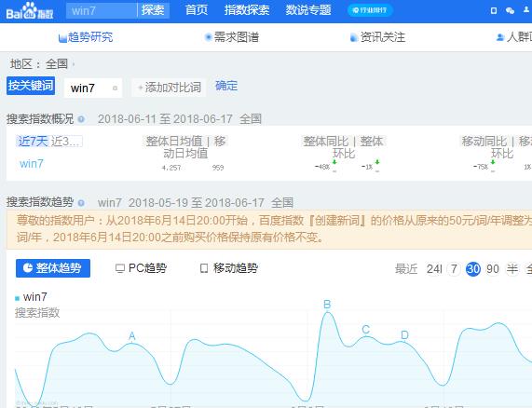Click the 确定 confirm link
The height and width of the screenshot is (408, 532).
tap(226, 86)
